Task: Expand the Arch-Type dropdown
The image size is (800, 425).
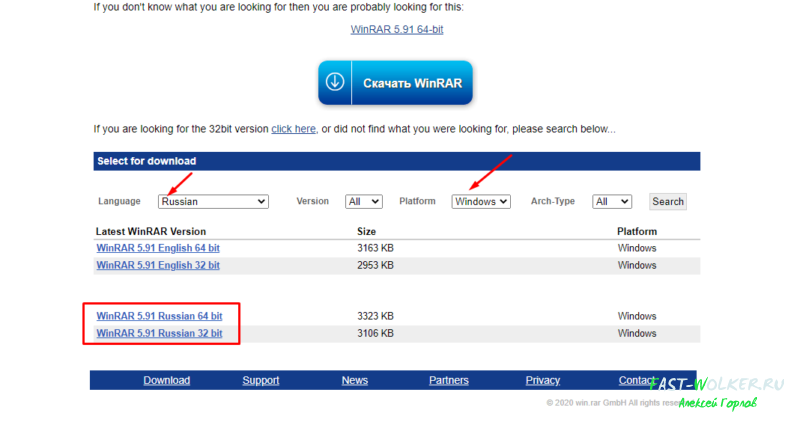Action: [x=612, y=202]
